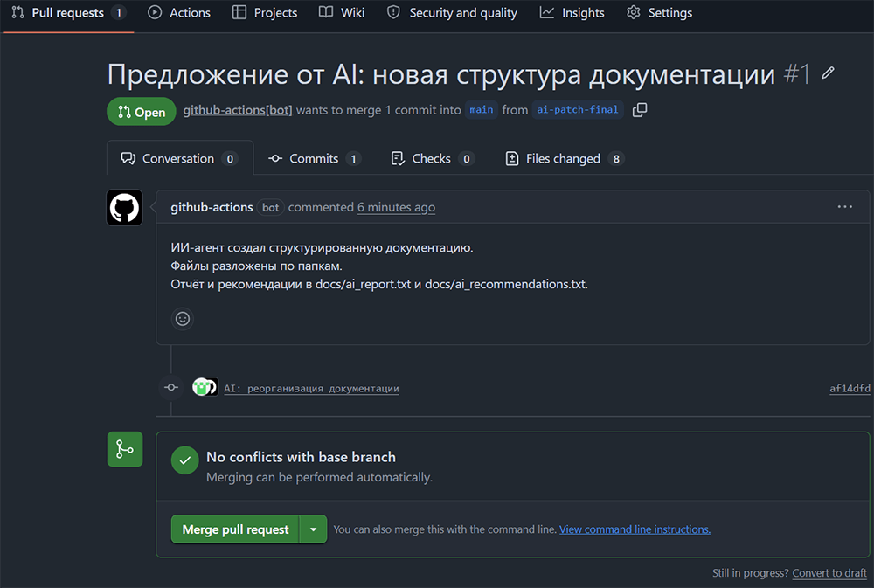874x588 pixels.
Task: Open the Pull requests tab
Action: click(x=68, y=13)
